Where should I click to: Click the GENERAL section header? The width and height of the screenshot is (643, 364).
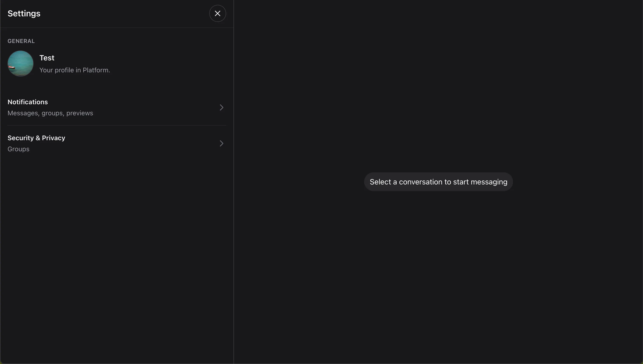[x=21, y=41]
